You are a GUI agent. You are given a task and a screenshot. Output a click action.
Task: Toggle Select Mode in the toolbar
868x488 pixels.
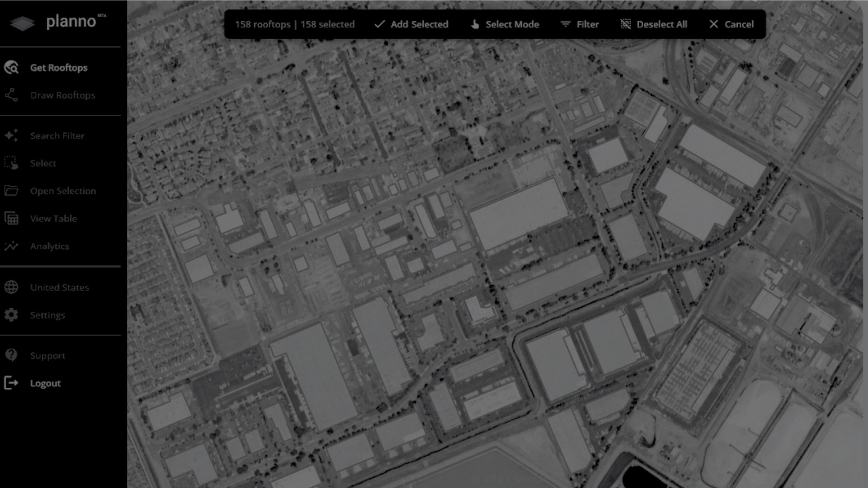tap(505, 24)
